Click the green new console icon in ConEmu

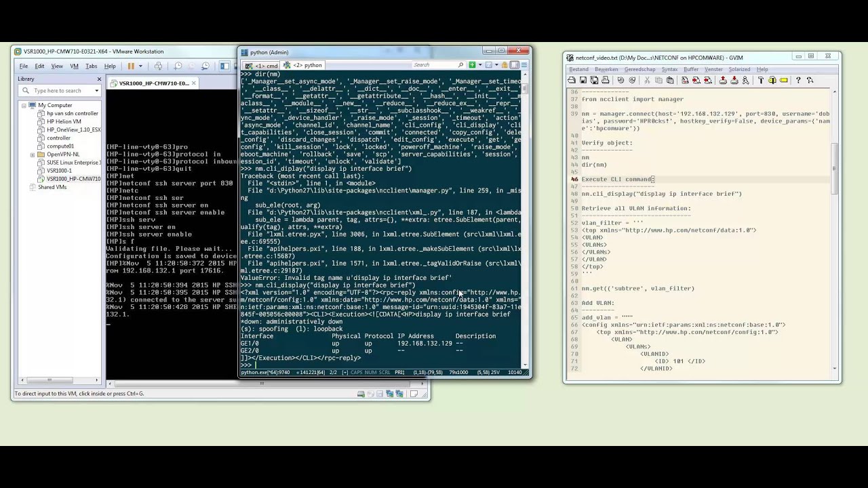pos(472,65)
